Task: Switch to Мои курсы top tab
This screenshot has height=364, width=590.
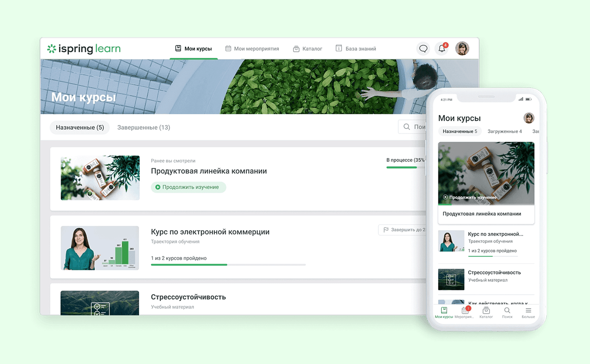Action: coord(193,49)
